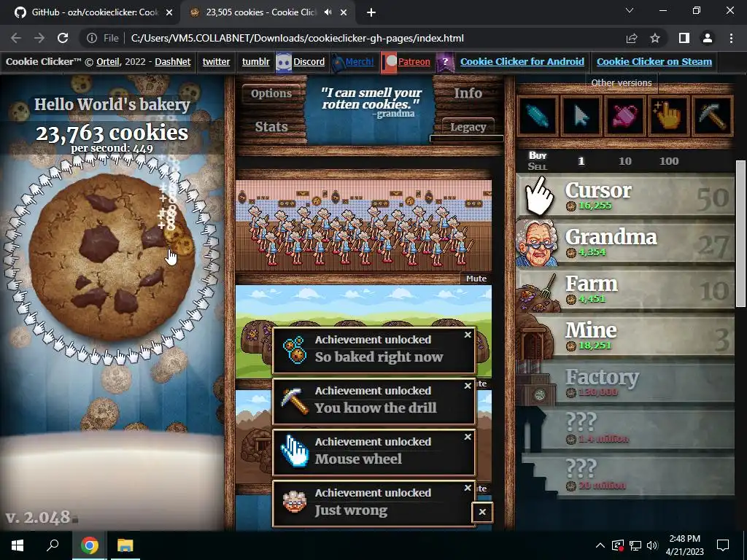Viewport: 747px width, 560px height.
Task: Rename bakery via Hello World's bakery title
Action: coord(112,104)
